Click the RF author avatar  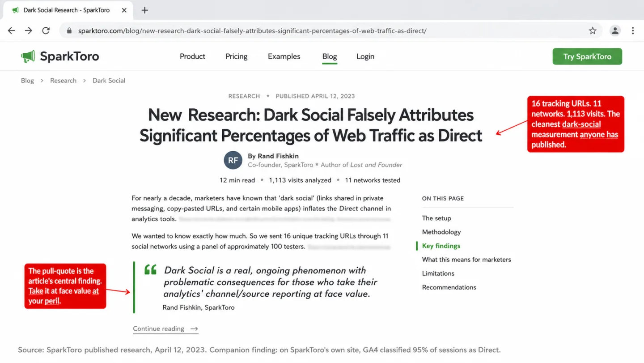(233, 160)
